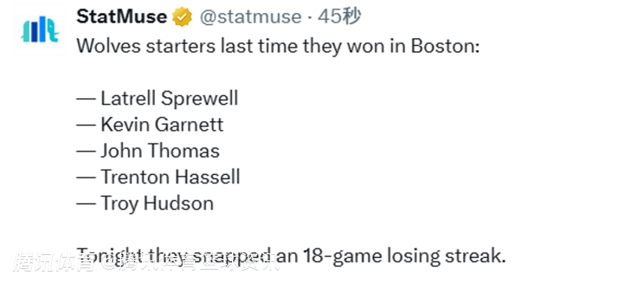Click the dash before Troy Hudson
Screen dimensions: 644x283
86,204
